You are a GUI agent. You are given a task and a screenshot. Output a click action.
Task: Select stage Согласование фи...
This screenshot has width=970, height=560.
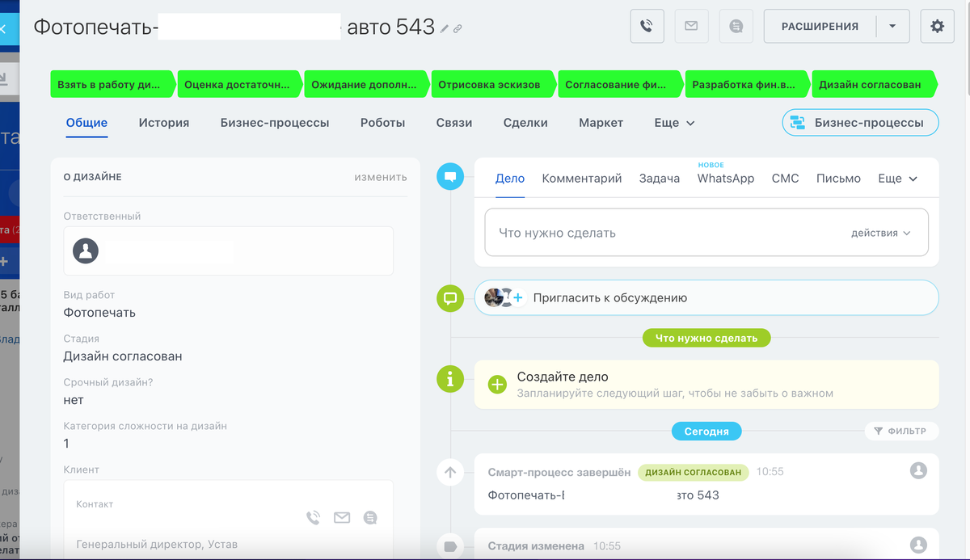(x=621, y=84)
